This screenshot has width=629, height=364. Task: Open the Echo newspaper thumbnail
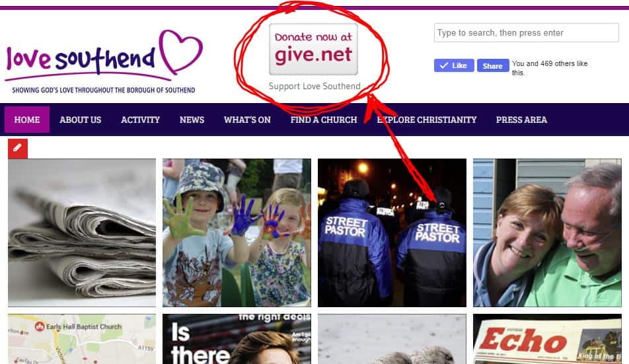547,339
